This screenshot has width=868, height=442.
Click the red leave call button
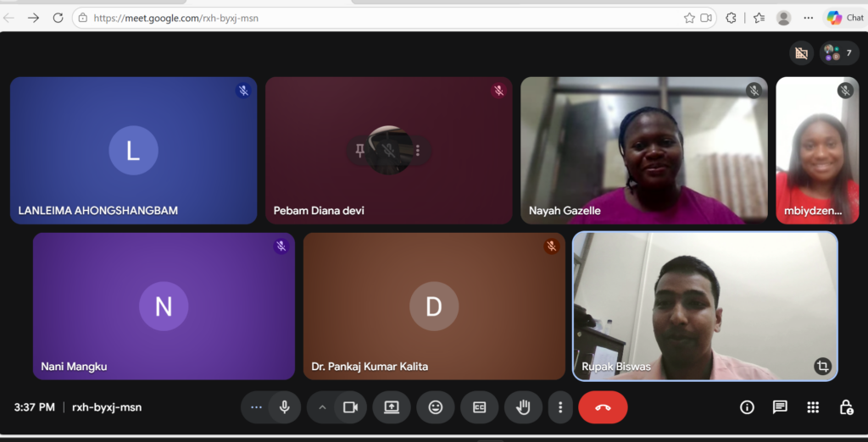click(603, 407)
